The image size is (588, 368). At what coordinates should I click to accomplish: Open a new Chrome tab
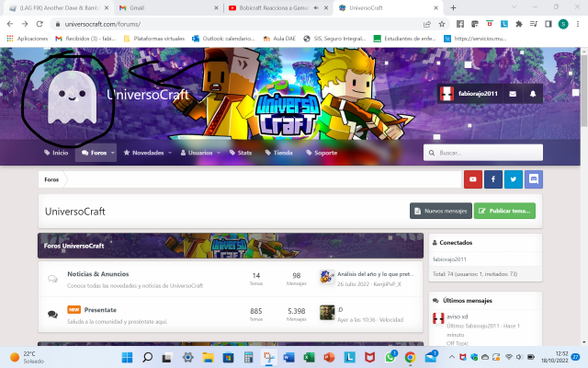pos(453,7)
